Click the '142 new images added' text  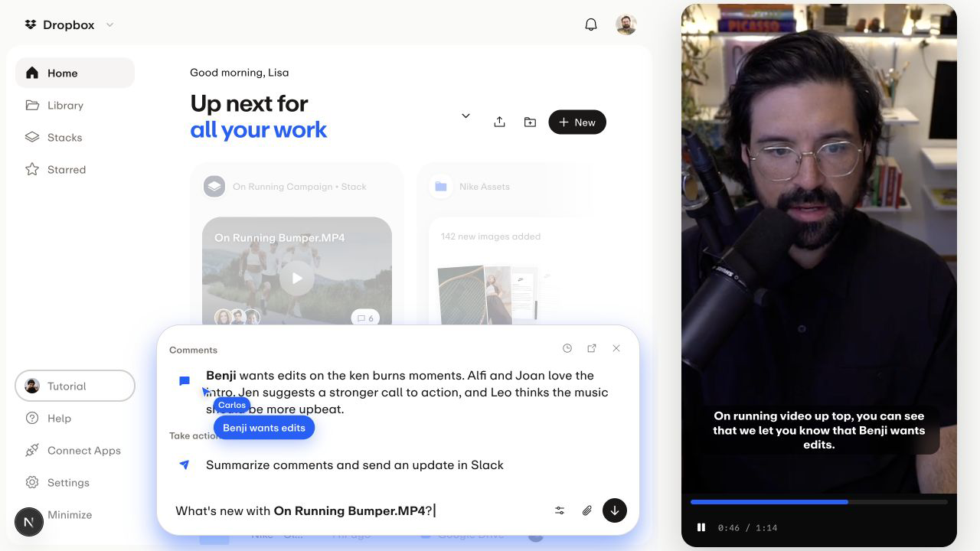pyautogui.click(x=491, y=236)
